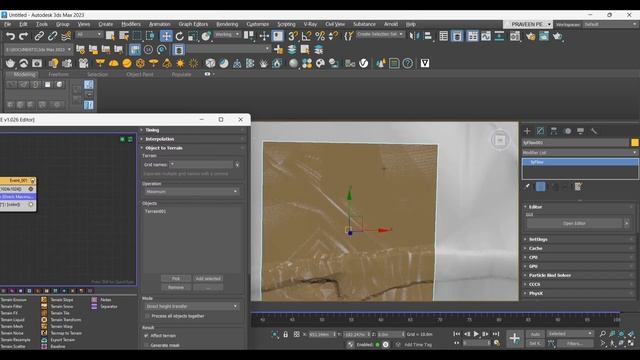Activate the Select and Move tool
This screenshot has width=640, height=360.
pyautogui.click(x=166, y=36)
